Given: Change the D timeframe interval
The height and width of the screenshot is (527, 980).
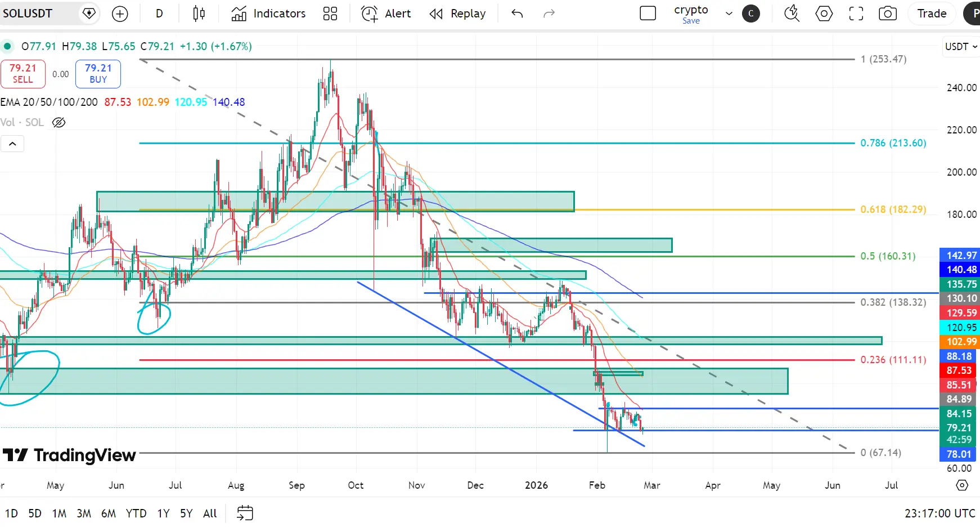Looking at the screenshot, I should (x=159, y=14).
